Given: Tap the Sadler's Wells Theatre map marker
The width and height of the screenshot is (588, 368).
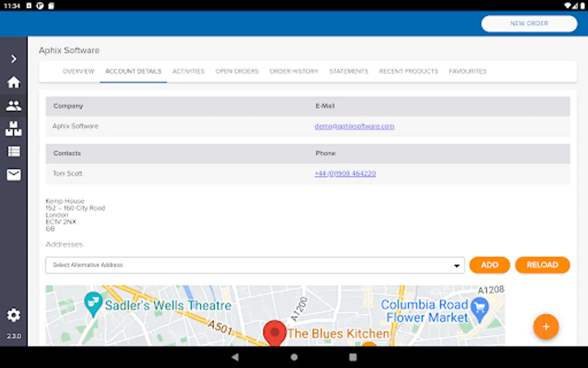Looking at the screenshot, I should pyautogui.click(x=93, y=305).
